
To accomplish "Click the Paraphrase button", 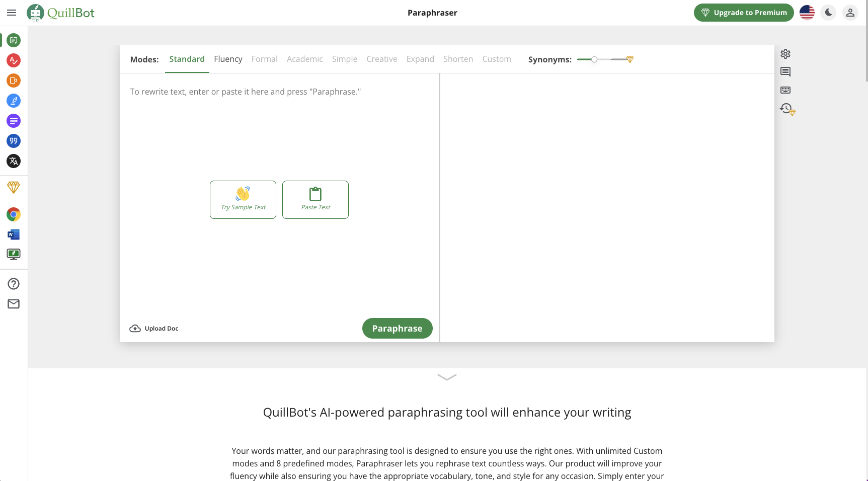I will (397, 329).
